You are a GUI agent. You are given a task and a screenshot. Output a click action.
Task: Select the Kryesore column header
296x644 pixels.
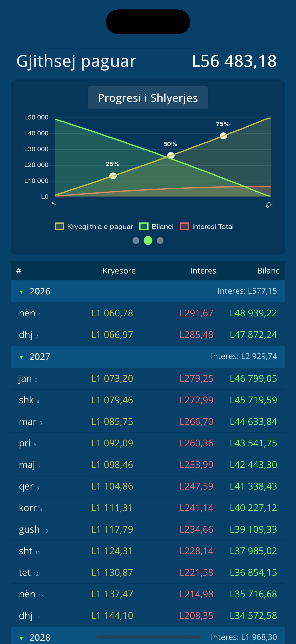pos(119,271)
